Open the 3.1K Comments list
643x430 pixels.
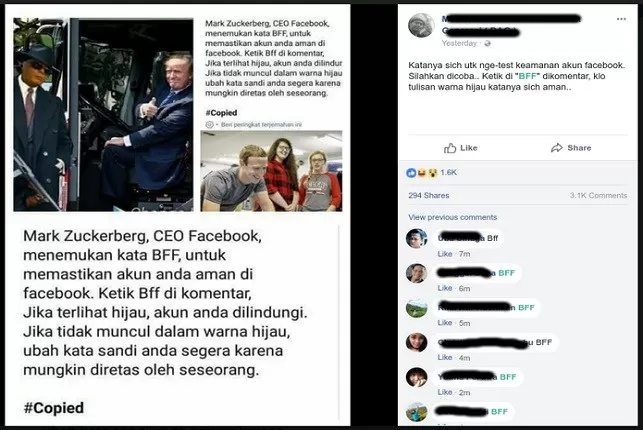598,196
